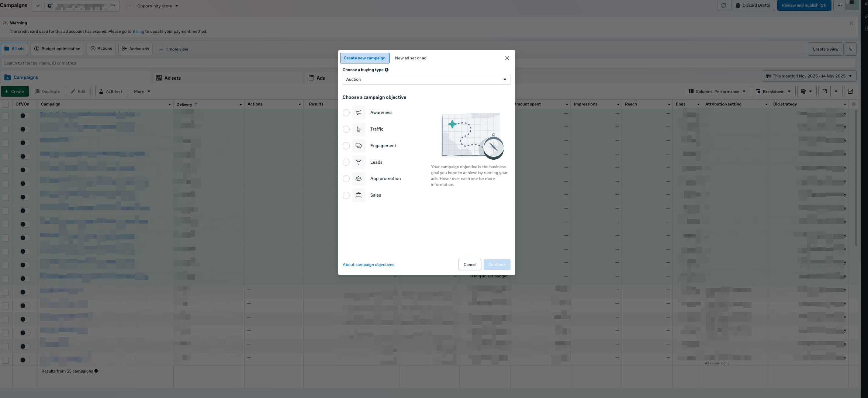Click the Awareness megaphone icon
Viewport: 868px width, 398px height.
coord(358,113)
